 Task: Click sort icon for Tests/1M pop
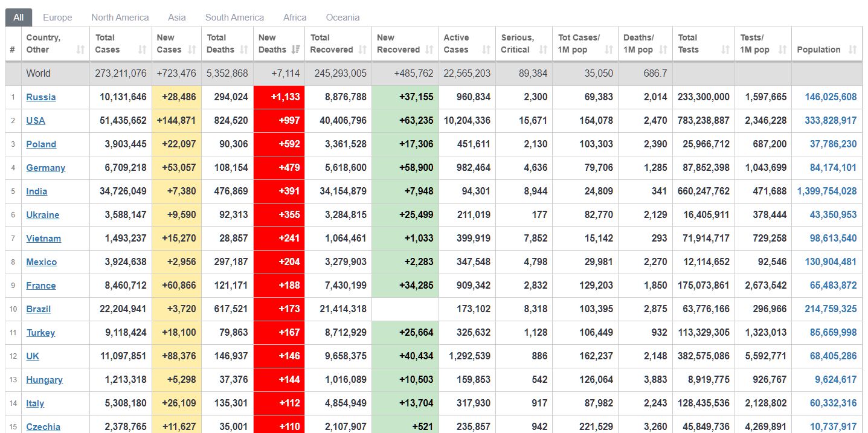(782, 50)
